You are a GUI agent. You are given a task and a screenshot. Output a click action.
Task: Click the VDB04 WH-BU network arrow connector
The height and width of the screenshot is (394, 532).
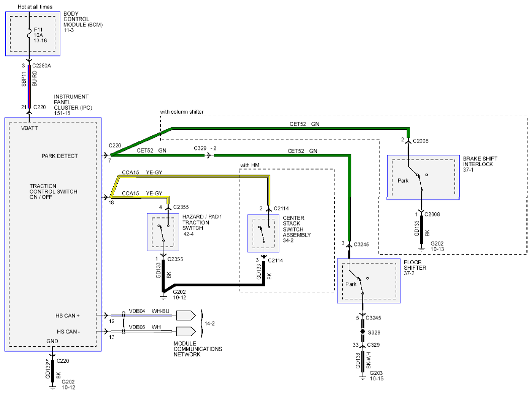click(186, 316)
